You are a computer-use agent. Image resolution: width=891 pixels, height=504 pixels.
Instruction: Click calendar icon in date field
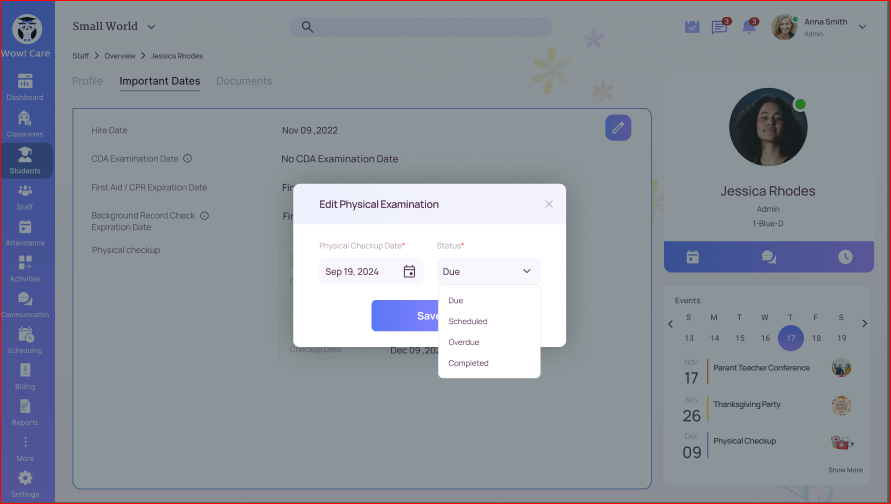[x=409, y=271]
